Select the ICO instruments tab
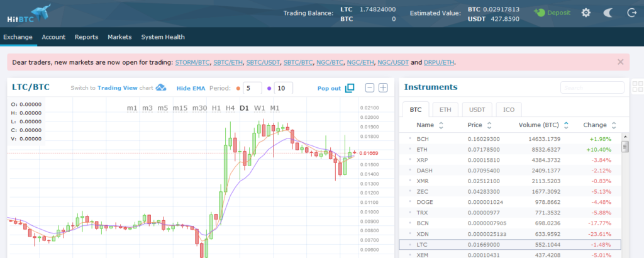 tap(509, 110)
